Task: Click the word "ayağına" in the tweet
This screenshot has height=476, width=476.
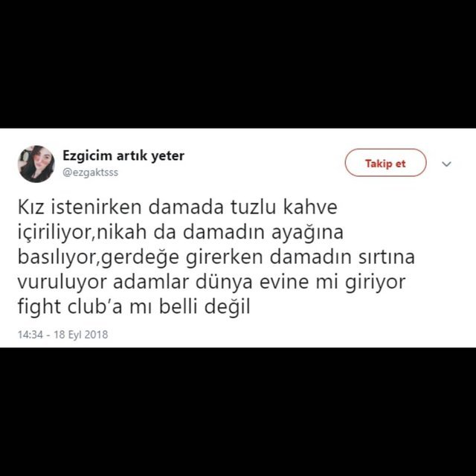Action: click(x=307, y=233)
